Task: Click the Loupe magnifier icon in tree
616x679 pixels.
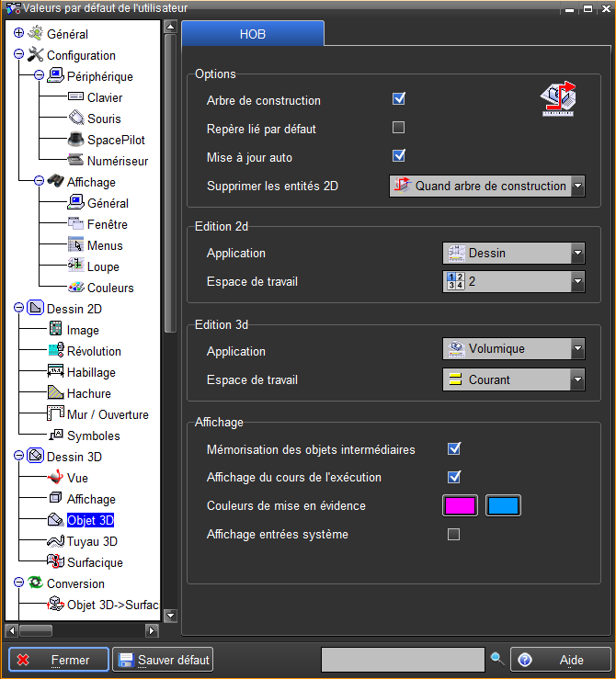Action: click(75, 266)
